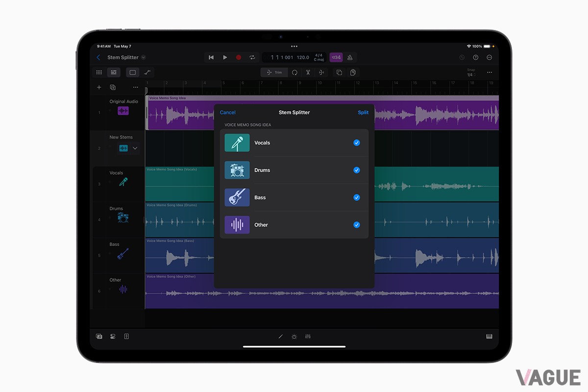Select the Drums track drum kit icon
Image resolution: width=588 pixels, height=392 pixels.
(x=123, y=218)
